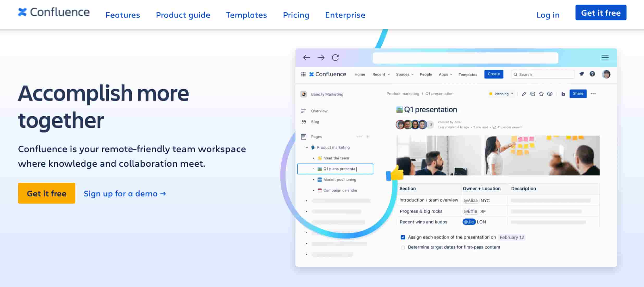Screen dimensions: 644x287
Task: Click the browser reload icon in mockup
Action: click(x=336, y=58)
